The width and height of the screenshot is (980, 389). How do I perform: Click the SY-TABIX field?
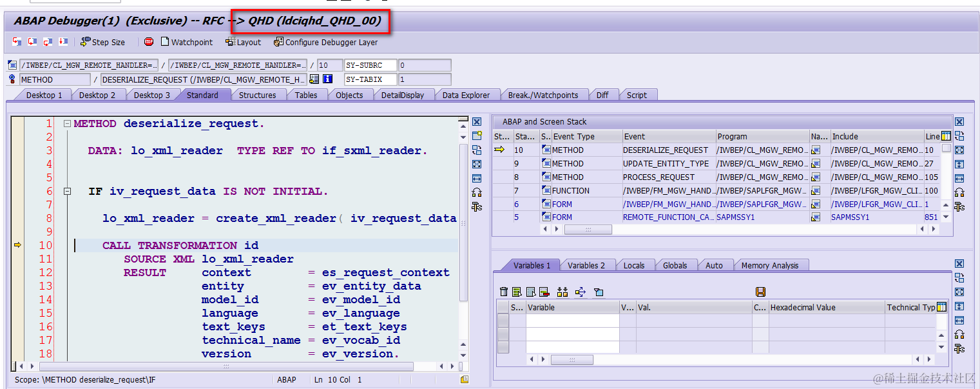(x=370, y=79)
